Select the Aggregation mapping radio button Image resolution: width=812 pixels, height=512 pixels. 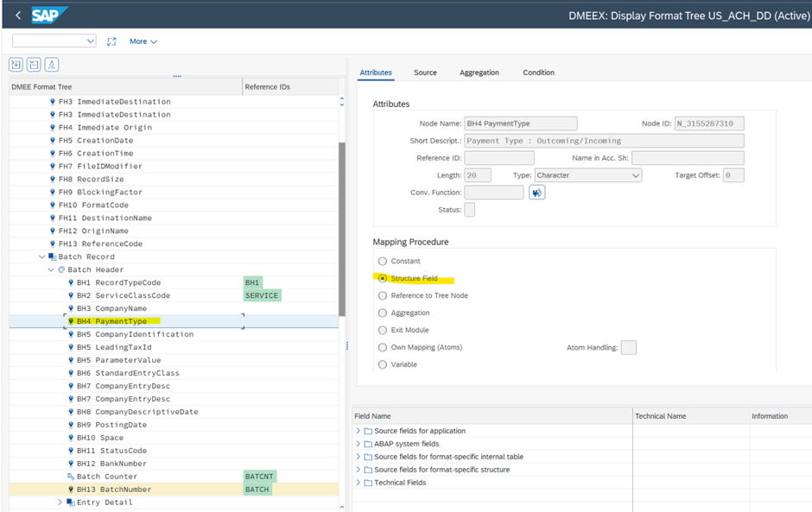[383, 313]
